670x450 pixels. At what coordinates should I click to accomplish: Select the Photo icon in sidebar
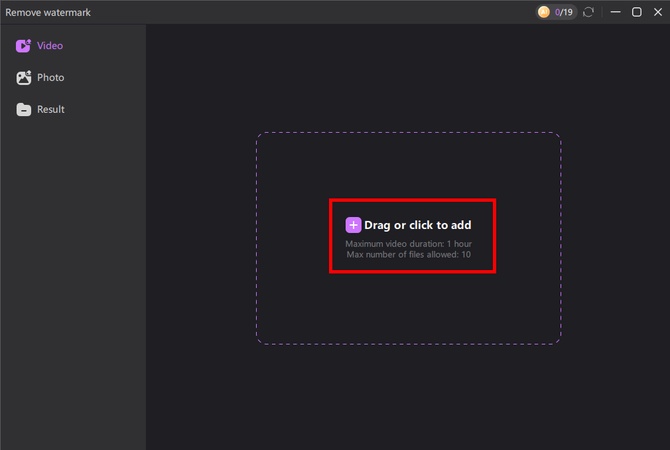(23, 78)
